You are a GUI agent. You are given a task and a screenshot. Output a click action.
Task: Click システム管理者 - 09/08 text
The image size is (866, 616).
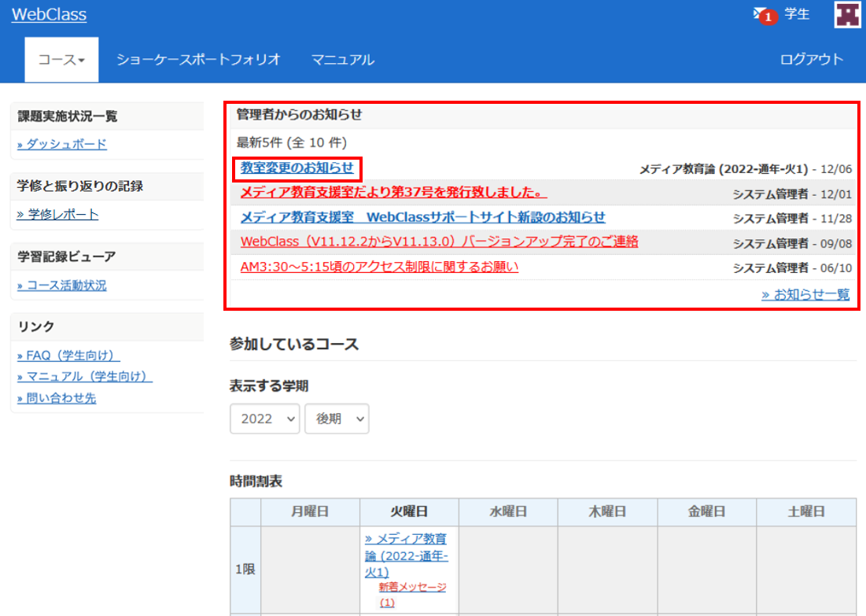pos(792,244)
